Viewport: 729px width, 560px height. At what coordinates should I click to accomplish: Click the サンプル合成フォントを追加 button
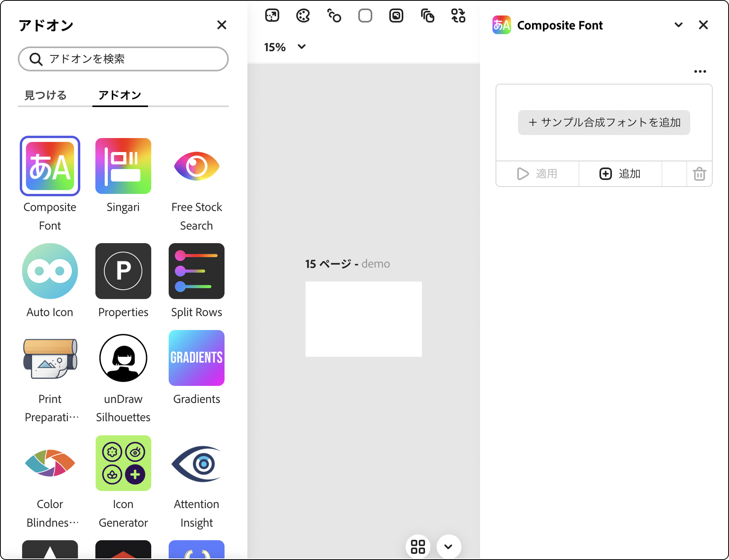tap(603, 122)
